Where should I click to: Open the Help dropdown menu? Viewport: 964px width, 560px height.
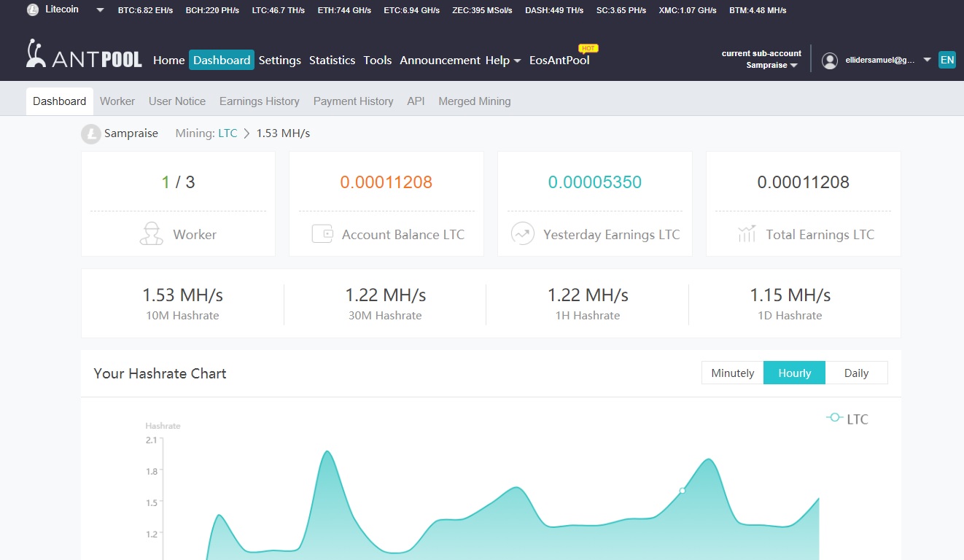[503, 61]
